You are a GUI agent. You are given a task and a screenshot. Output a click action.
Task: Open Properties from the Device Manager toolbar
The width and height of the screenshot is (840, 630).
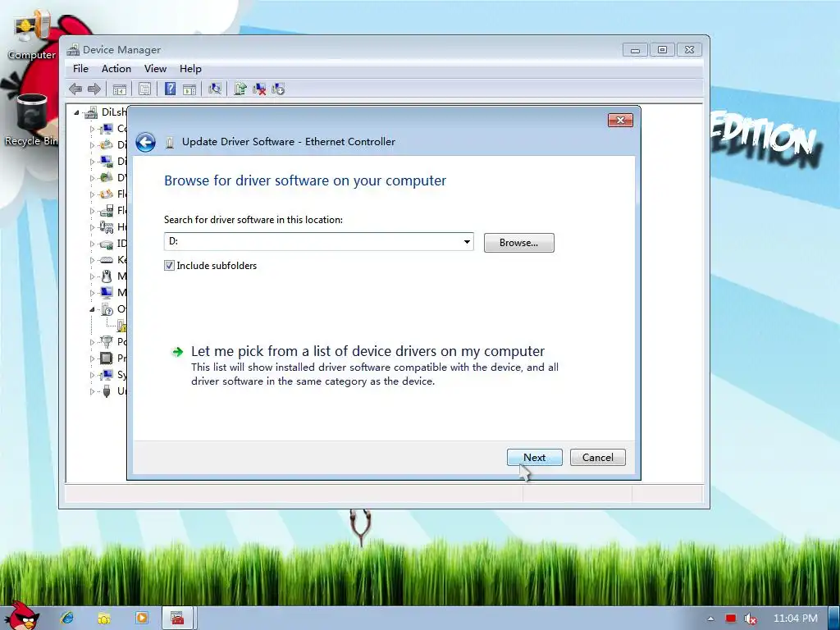(144, 89)
